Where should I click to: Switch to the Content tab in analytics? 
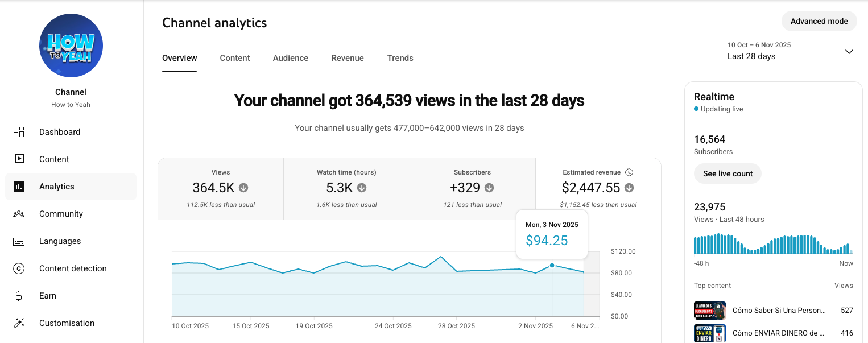pyautogui.click(x=235, y=58)
